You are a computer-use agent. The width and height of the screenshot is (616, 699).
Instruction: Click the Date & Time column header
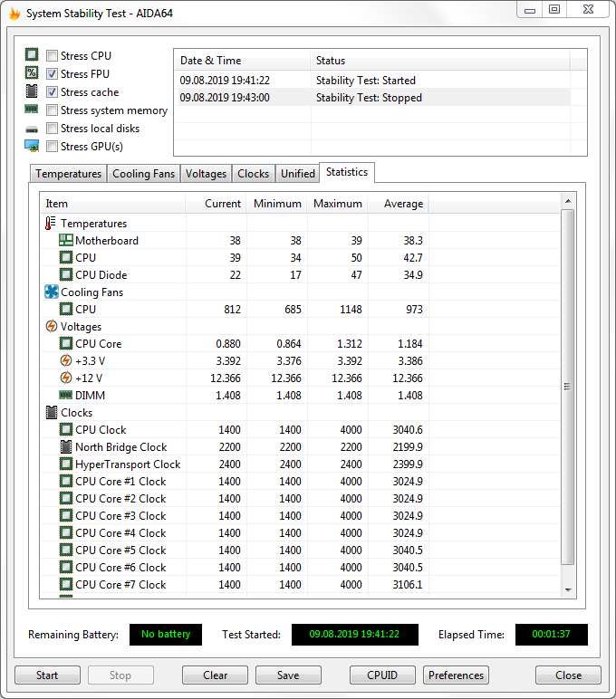pos(242,60)
